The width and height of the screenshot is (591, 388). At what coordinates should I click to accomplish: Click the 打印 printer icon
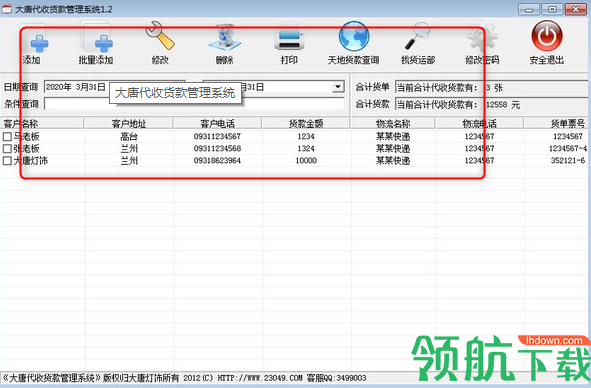point(289,38)
